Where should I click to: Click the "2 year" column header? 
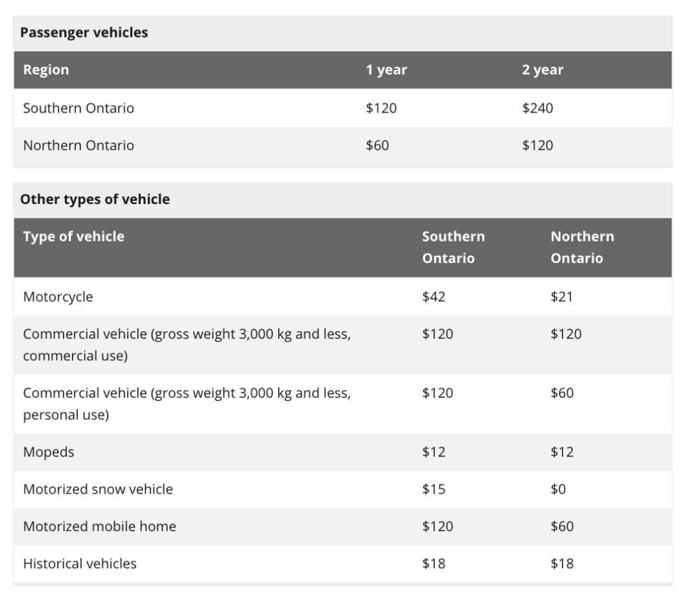click(542, 70)
